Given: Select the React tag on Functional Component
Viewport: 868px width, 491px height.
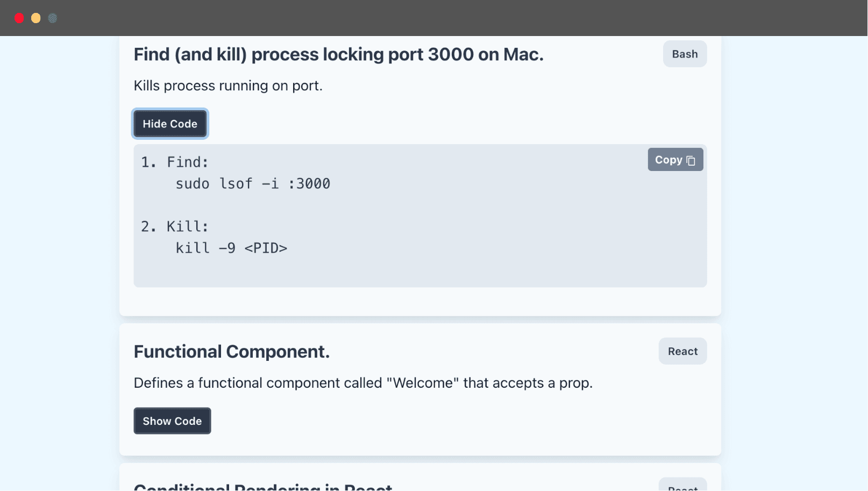Looking at the screenshot, I should (x=682, y=351).
